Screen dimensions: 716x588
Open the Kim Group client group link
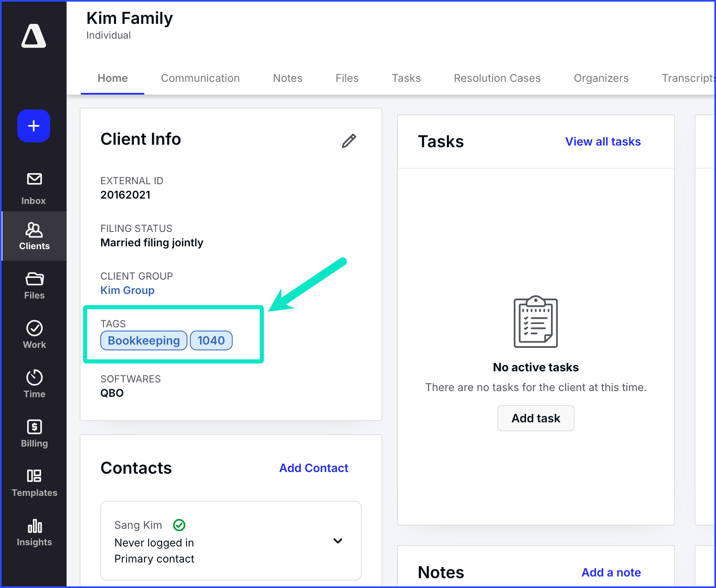tap(127, 290)
